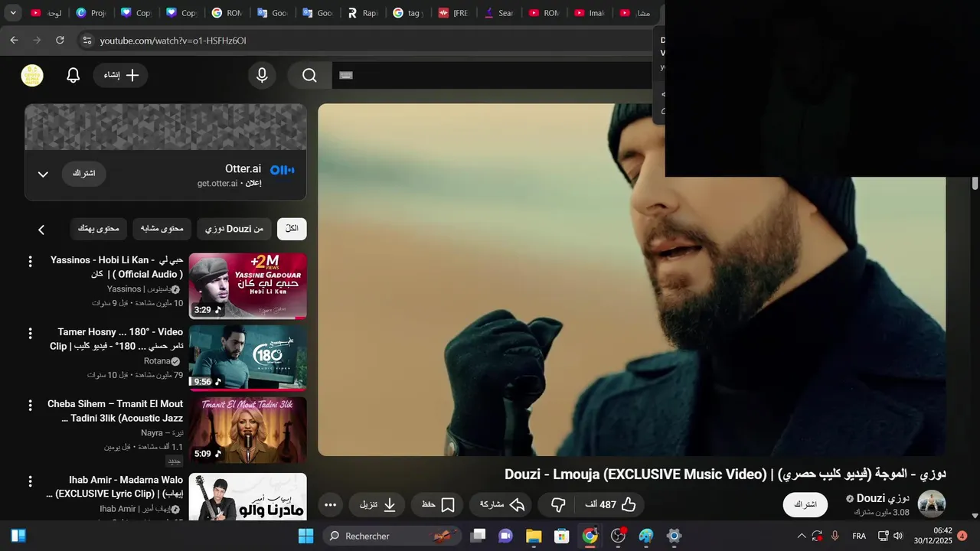Open options menu for Cheba Sihem video
The width and height of the screenshot is (980, 551).
pos(30,406)
